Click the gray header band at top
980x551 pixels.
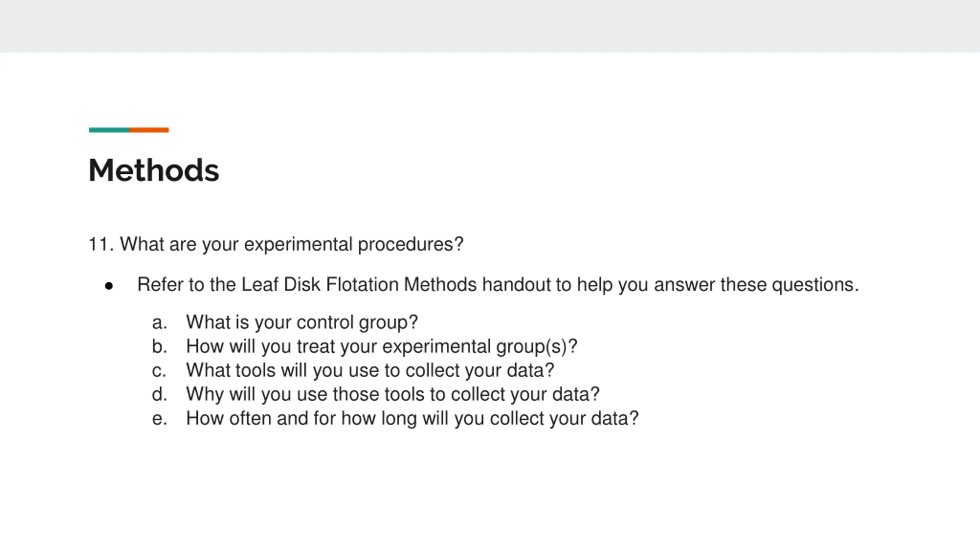(490, 26)
